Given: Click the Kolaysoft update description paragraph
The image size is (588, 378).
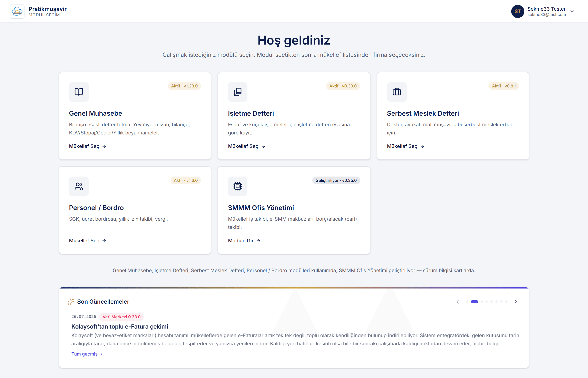Looking at the screenshot, I should click(x=295, y=339).
